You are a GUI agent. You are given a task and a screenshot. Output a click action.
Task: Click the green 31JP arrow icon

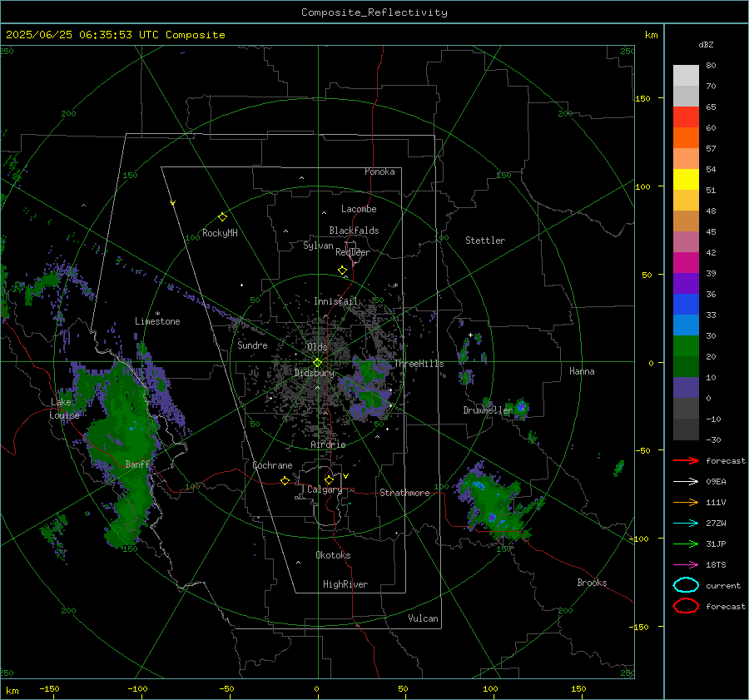click(686, 544)
